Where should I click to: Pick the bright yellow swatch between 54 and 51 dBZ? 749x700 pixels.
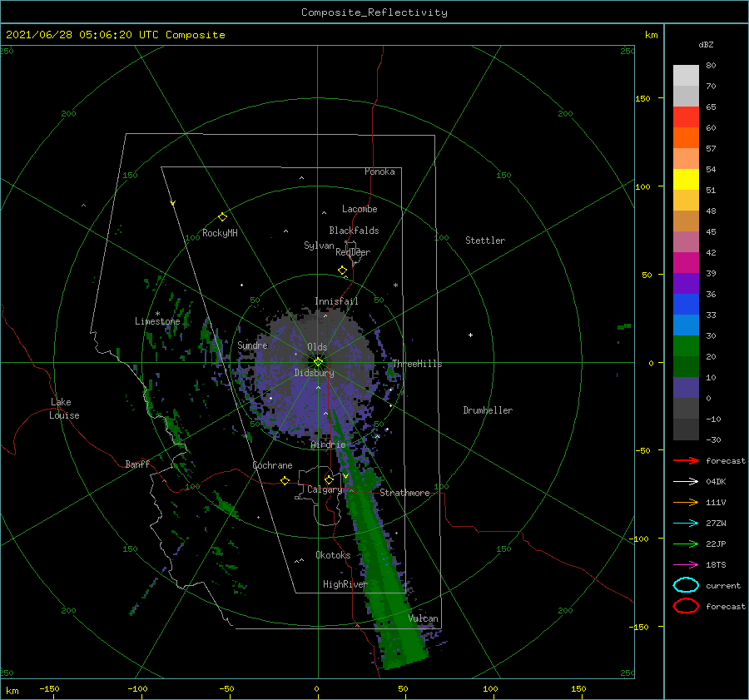coord(686,179)
